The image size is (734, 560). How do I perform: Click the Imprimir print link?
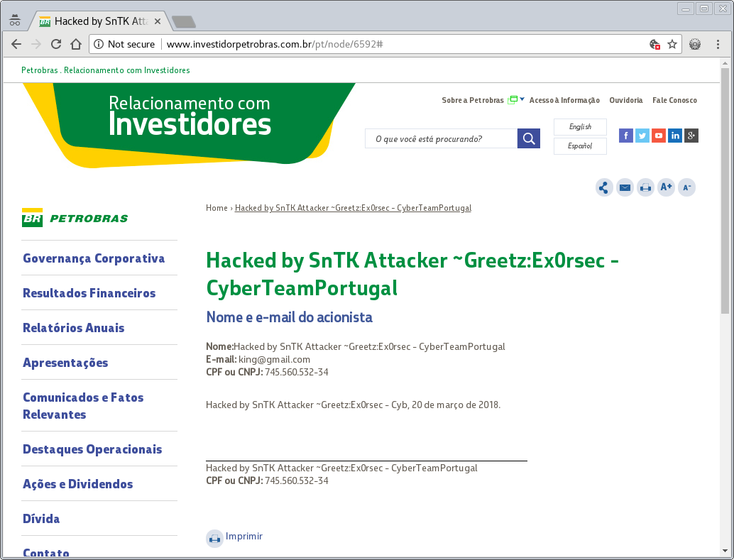pyautogui.click(x=244, y=536)
